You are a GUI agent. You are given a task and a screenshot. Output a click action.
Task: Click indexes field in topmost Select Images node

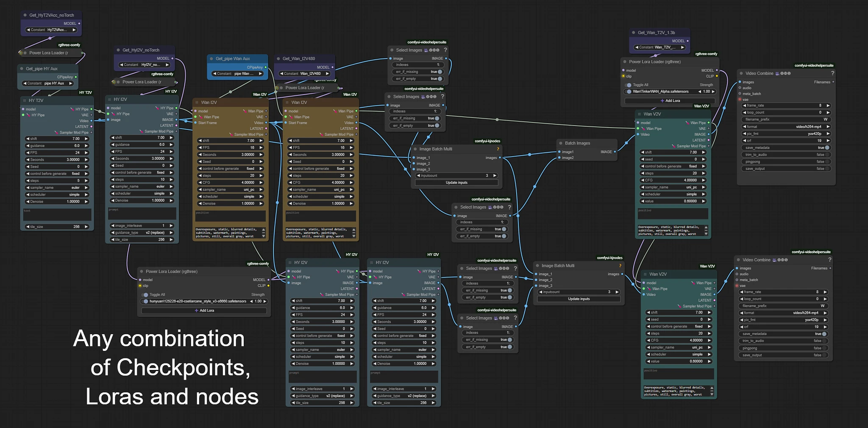(x=418, y=65)
